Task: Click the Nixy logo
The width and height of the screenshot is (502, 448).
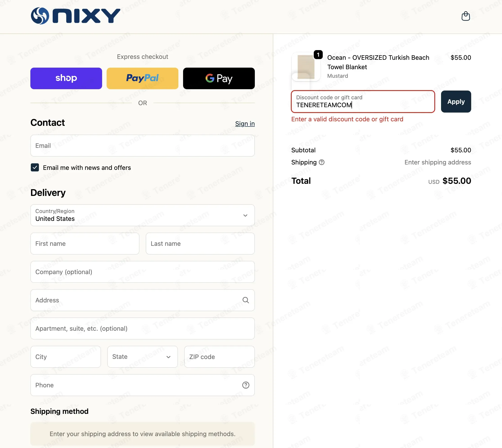Action: click(75, 16)
